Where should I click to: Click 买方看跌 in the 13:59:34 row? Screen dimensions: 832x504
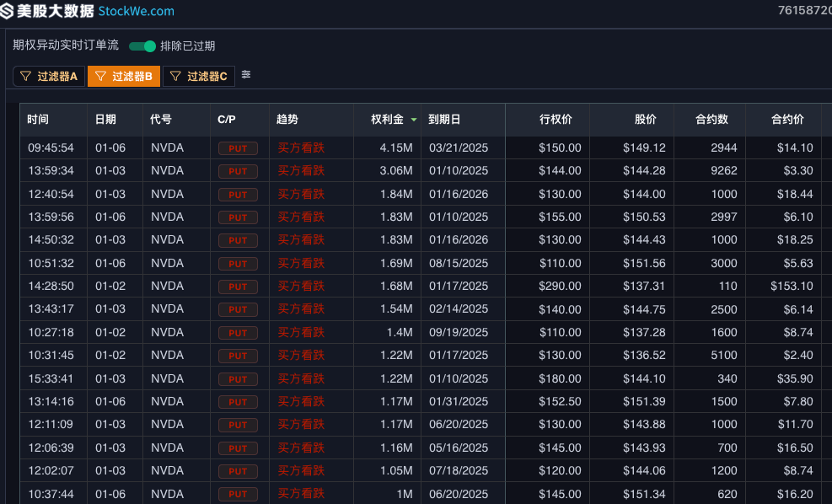point(301,171)
